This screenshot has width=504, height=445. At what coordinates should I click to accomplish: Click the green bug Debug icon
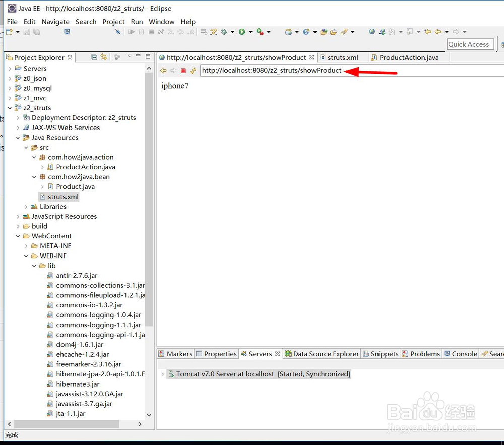pos(224,32)
